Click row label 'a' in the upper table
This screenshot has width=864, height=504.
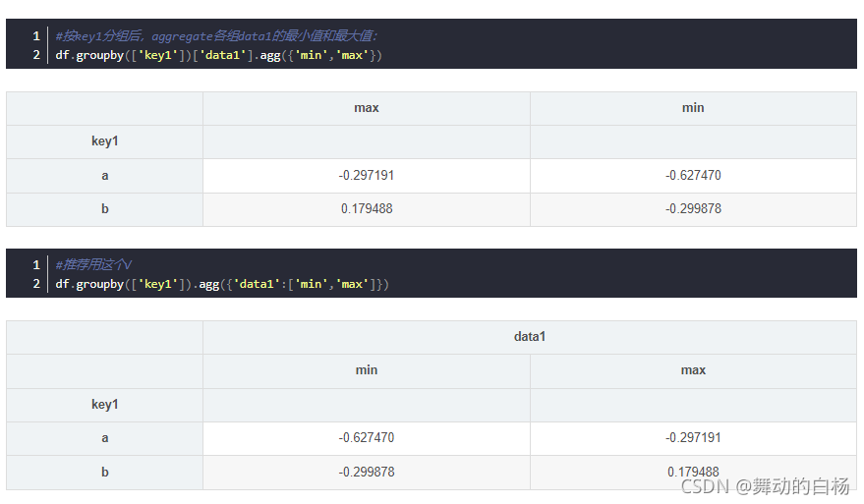[105, 176]
